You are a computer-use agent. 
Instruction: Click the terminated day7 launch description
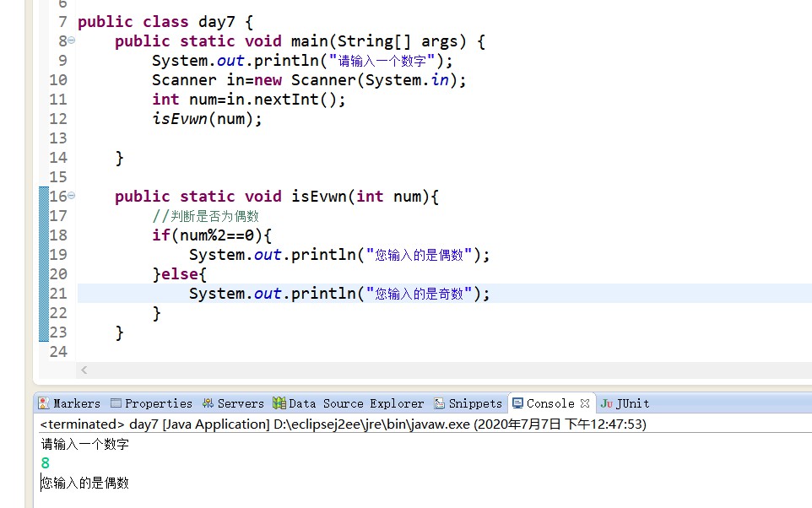(343, 424)
